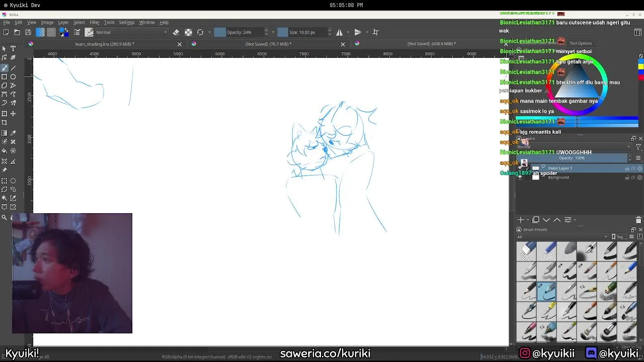Select the Fill bucket tool
644x362 pixels.
[x=5, y=150]
